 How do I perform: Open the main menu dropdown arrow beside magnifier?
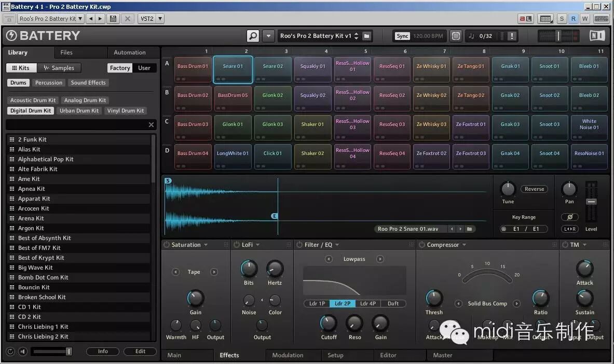coord(269,36)
